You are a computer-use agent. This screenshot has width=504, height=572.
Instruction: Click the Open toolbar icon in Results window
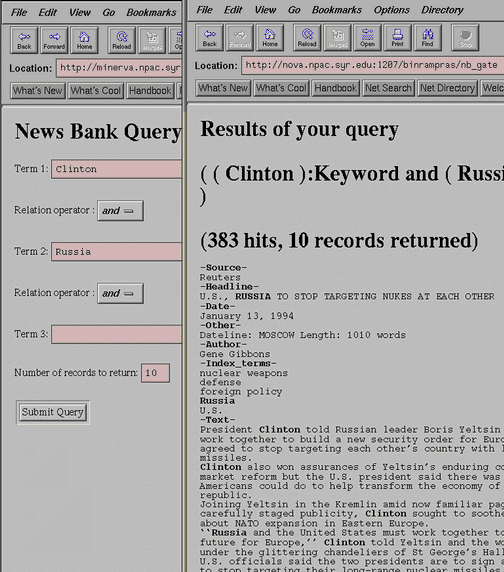click(368, 37)
